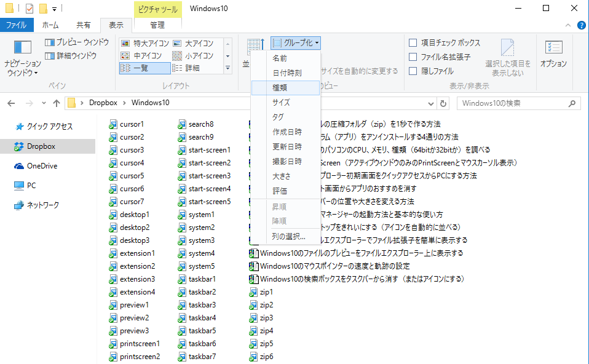The height and width of the screenshot is (364, 589).
Task: Enable the 隠しファイル checkbox
Action: [x=414, y=71]
